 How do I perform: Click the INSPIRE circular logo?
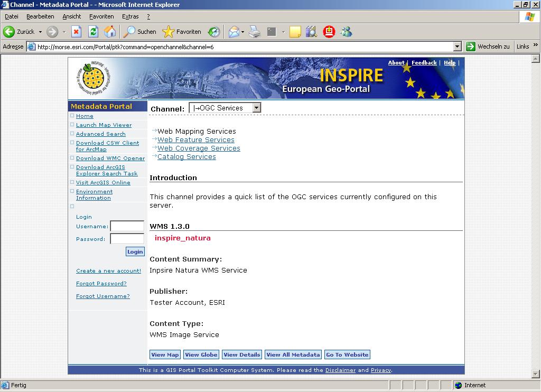(x=93, y=78)
